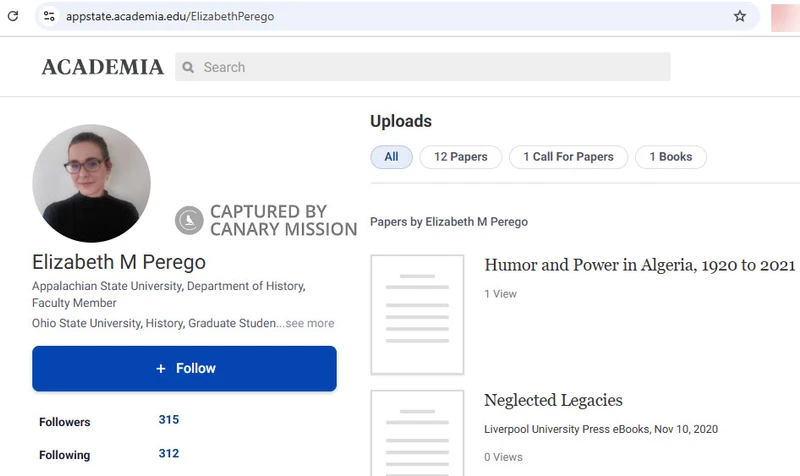This screenshot has height=476, width=800.
Task: Open site information icon in address bar
Action: click(49, 16)
